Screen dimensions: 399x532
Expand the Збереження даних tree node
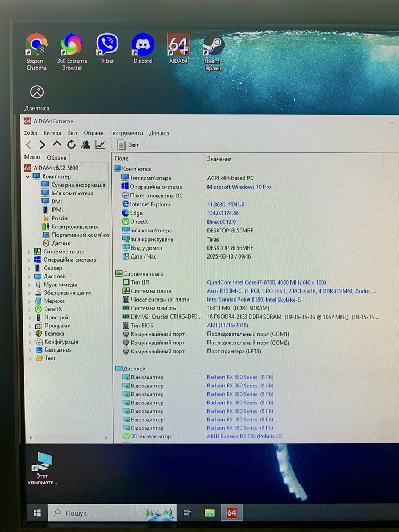(x=29, y=293)
